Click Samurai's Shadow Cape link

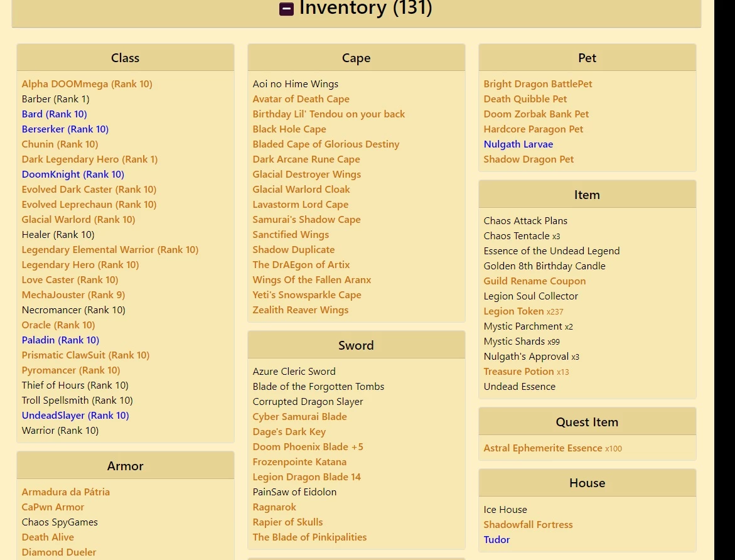click(x=306, y=220)
